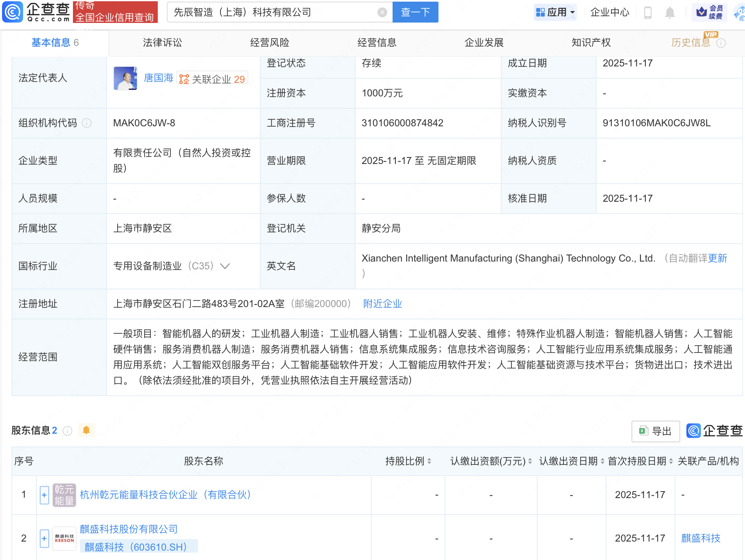Image resolution: width=745 pixels, height=560 pixels.
Task: Expand row for 麒盛科技股份有限公司
Action: click(x=44, y=538)
